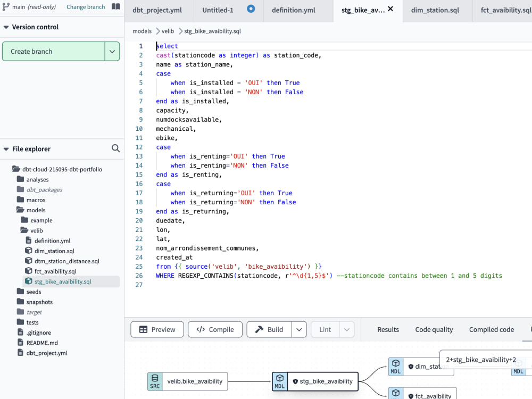This screenshot has height=399, width=532.
Task: Click the macros folder icon
Action: tap(20, 199)
